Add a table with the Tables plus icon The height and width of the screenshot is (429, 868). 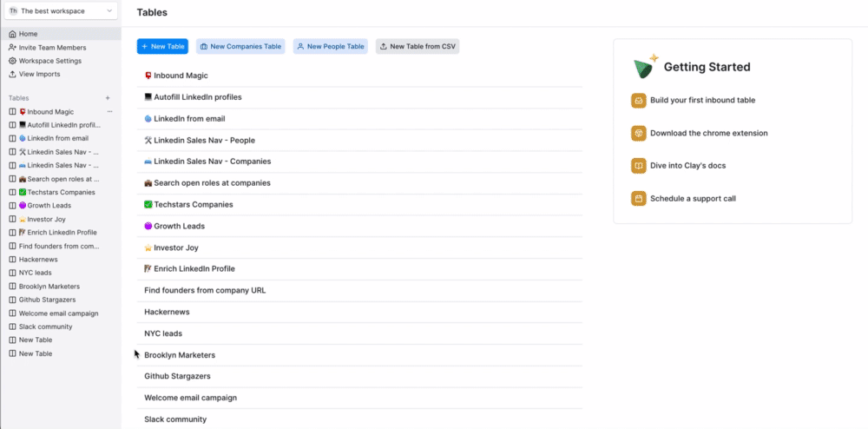[108, 98]
